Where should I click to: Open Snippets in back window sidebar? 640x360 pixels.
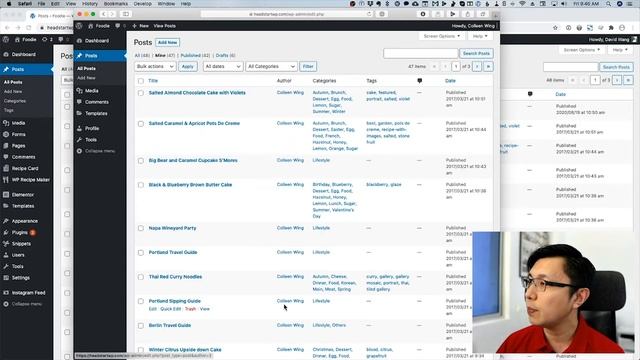click(21, 244)
